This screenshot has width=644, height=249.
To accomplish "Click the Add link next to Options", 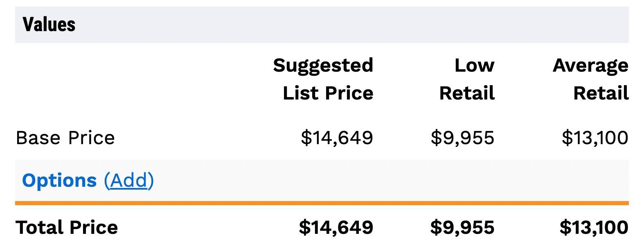I will click(129, 181).
